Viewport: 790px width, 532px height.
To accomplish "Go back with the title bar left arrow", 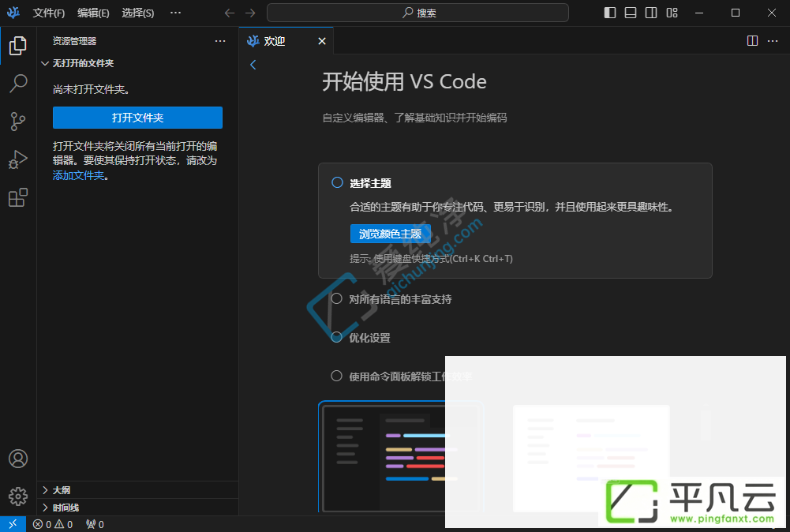I will [230, 13].
